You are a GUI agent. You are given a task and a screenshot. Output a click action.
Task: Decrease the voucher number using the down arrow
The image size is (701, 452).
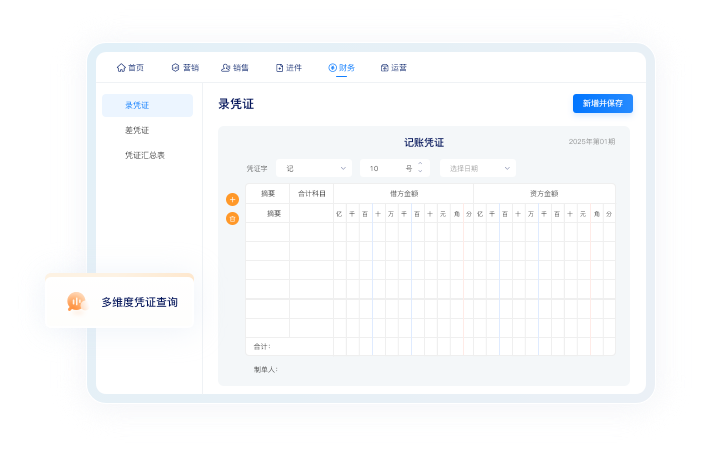pos(419,172)
